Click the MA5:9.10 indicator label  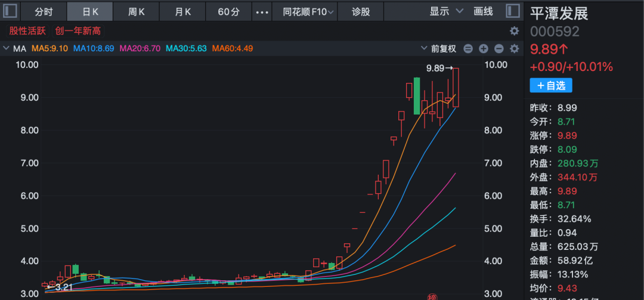coord(50,49)
